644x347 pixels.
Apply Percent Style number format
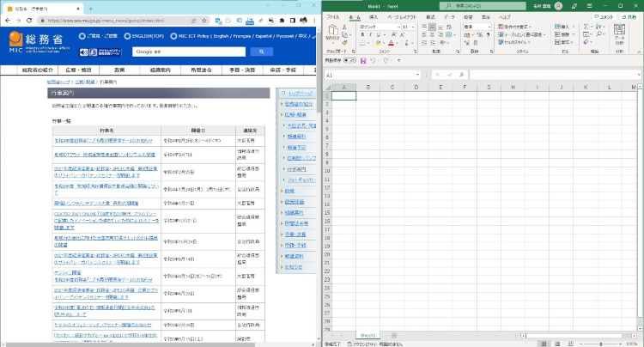click(x=479, y=35)
